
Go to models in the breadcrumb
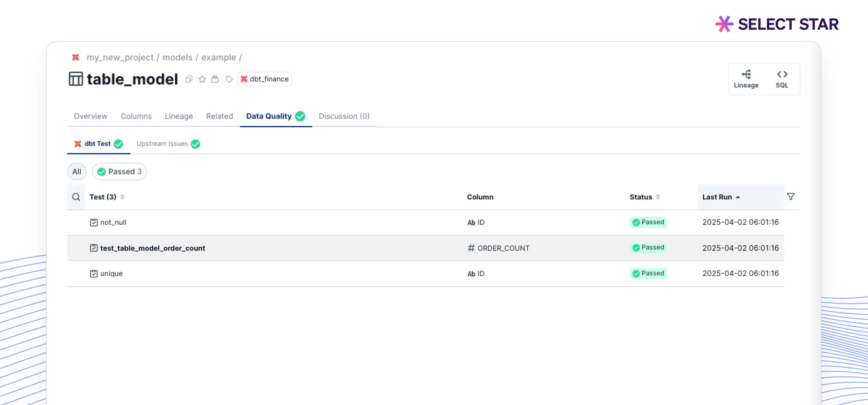(177, 57)
